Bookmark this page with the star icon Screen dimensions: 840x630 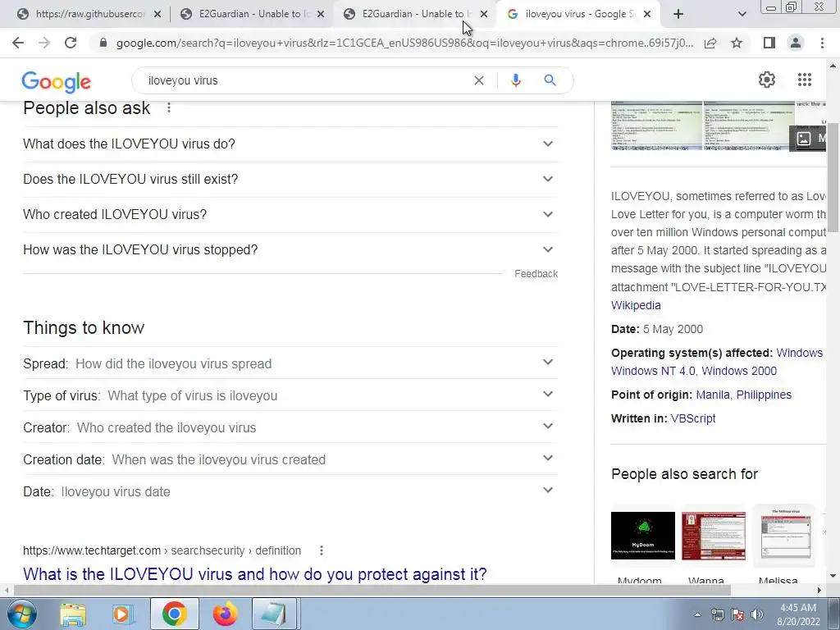pyautogui.click(x=737, y=43)
